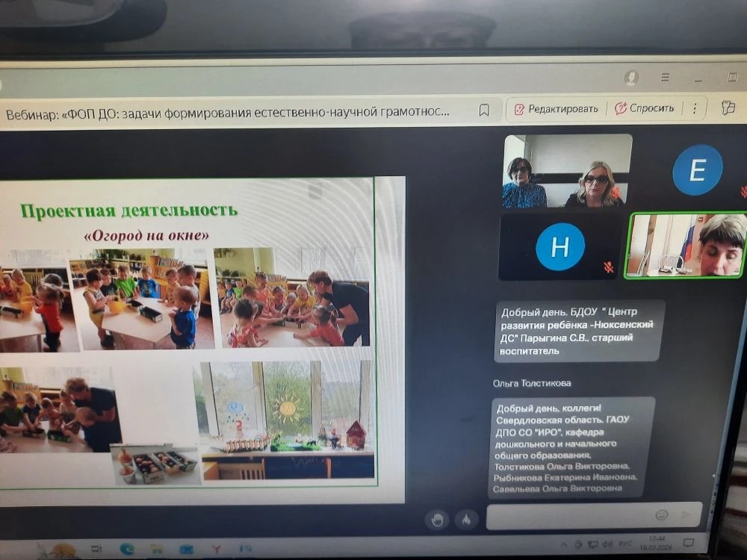Raise hand in the webinar
Image resolution: width=747 pixels, height=560 pixels.
[x=438, y=519]
